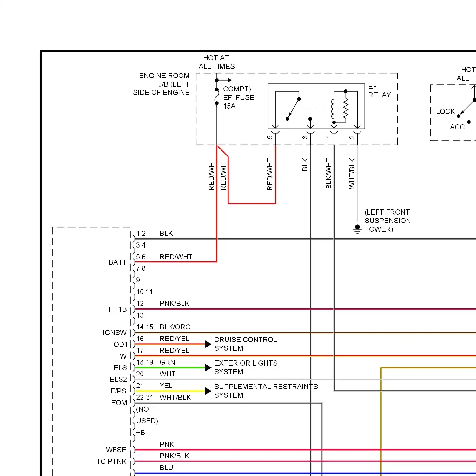476x476 pixels.
Task: Click the HT1B terminal label
Action: tap(118, 309)
